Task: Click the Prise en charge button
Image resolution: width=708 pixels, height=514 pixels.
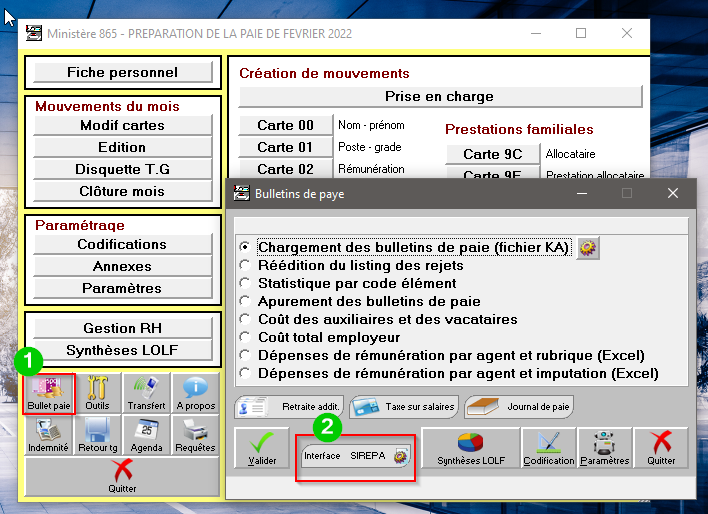Action: coord(439,97)
